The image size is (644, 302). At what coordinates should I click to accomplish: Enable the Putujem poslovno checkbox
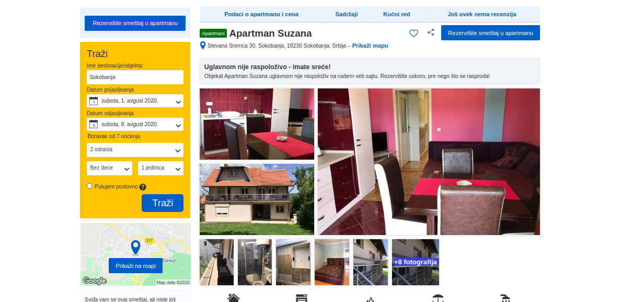pyautogui.click(x=89, y=186)
